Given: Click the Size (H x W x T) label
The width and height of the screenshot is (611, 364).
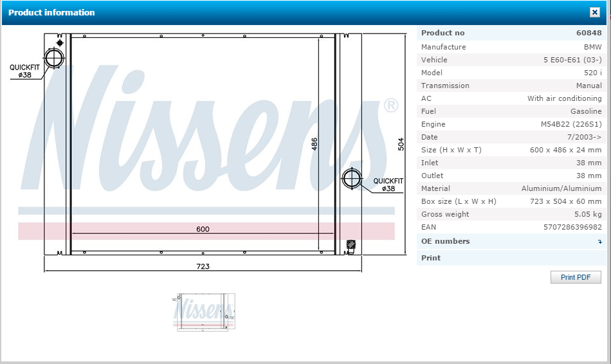Looking at the screenshot, I should [x=451, y=150].
